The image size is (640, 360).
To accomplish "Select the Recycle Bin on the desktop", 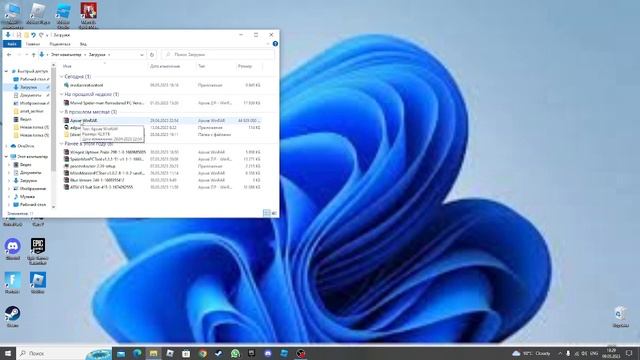I will pos(620,317).
